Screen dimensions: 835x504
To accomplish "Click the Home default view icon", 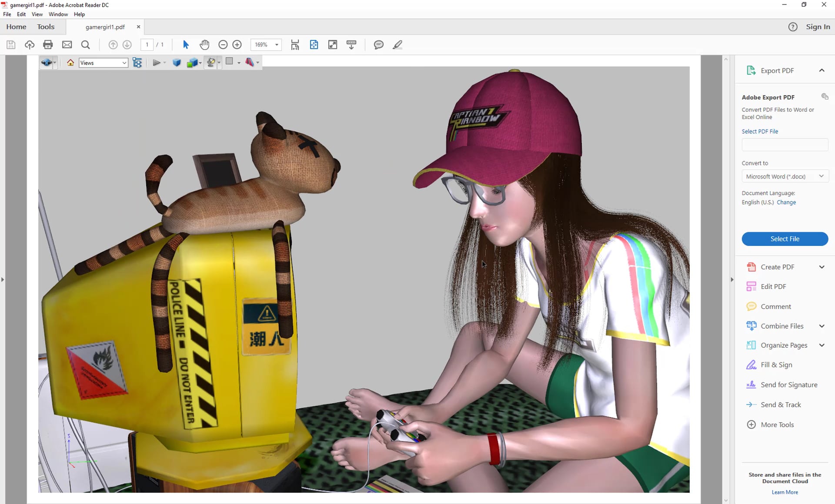I will coord(70,62).
